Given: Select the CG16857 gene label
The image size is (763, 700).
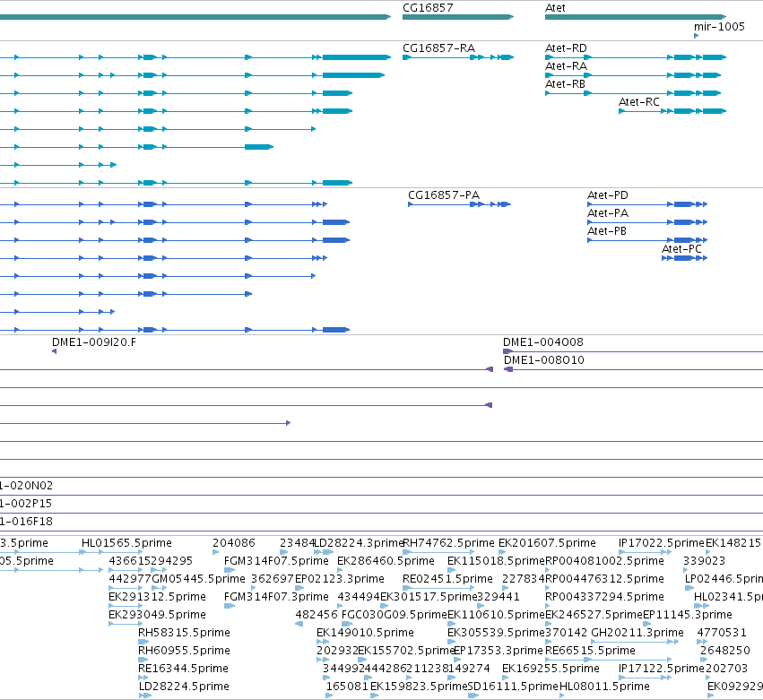Looking at the screenshot, I should coord(428,8).
